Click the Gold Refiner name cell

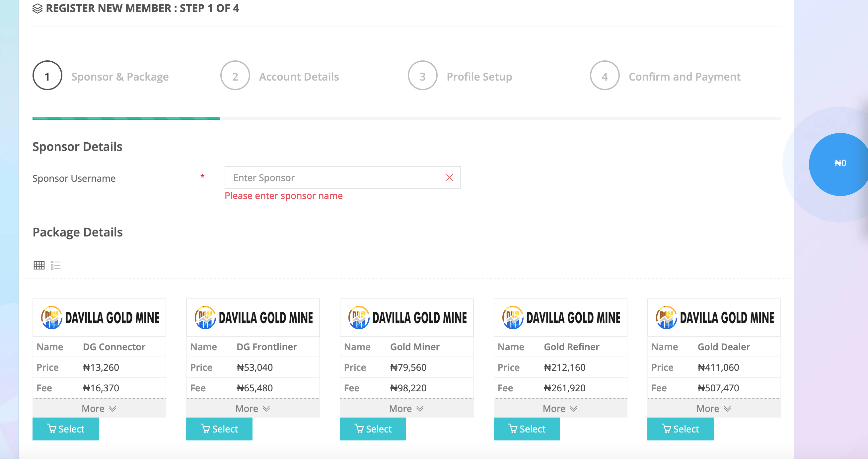point(571,347)
